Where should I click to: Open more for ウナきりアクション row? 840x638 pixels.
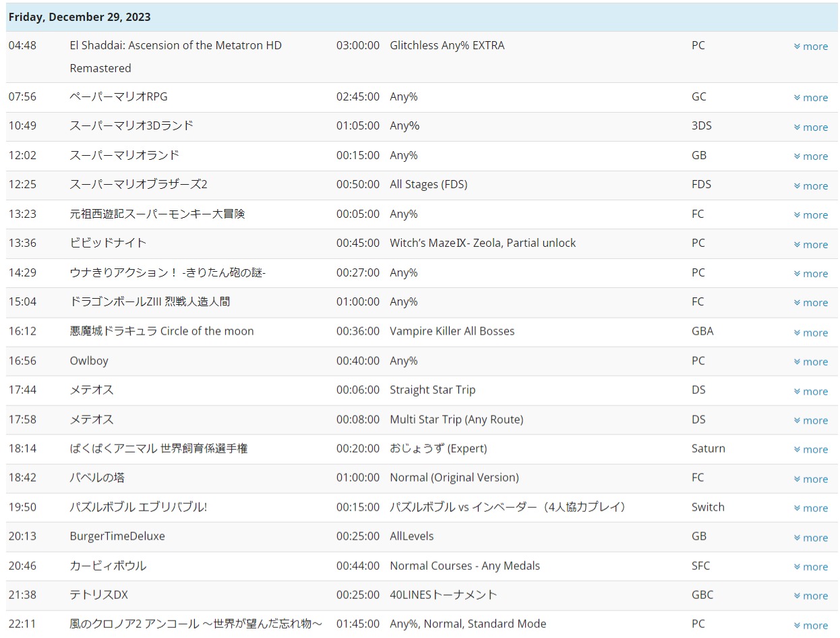(x=810, y=274)
